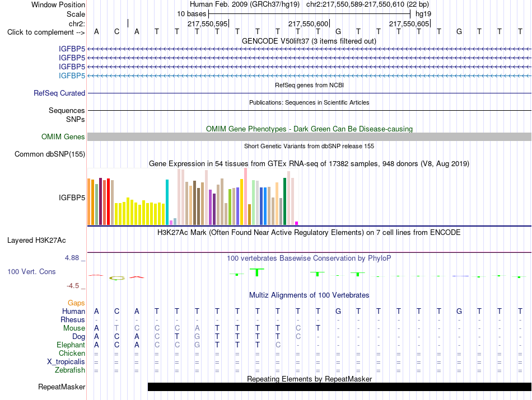Click the black RepeatMasker element bar
This screenshot has height=400, width=532.
(x=339, y=387)
